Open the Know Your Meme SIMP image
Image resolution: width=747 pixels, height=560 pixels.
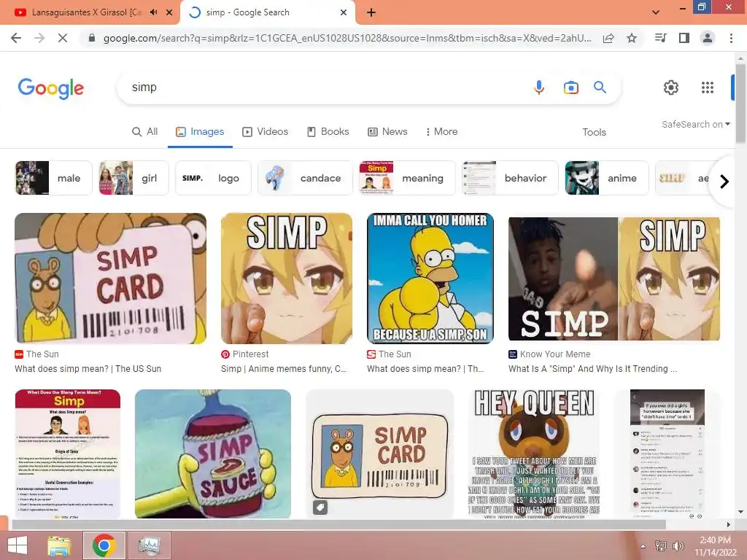614,278
